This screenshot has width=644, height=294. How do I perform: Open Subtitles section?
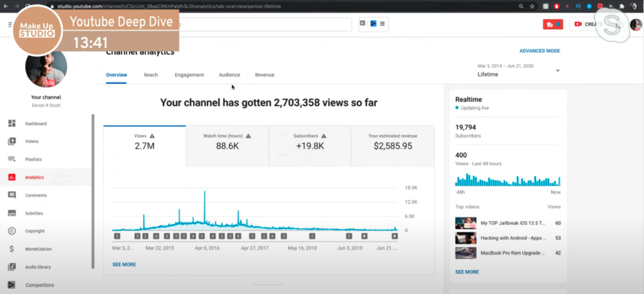(35, 213)
